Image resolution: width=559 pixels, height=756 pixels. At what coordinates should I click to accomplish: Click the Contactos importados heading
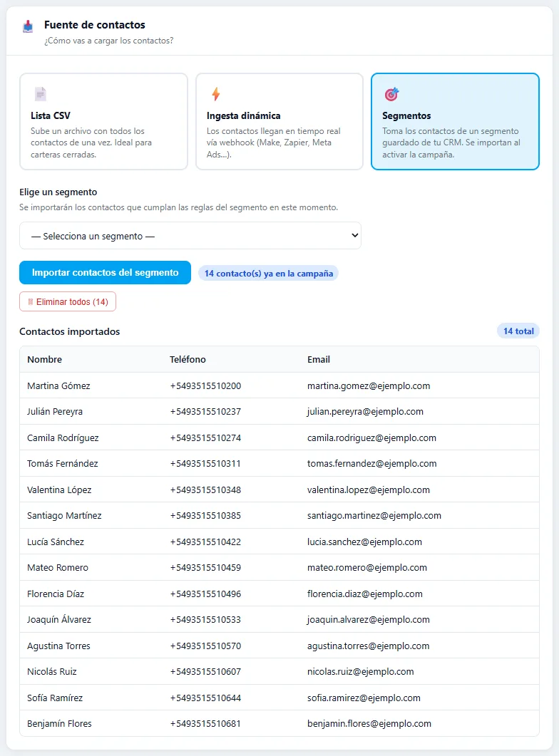(x=69, y=331)
